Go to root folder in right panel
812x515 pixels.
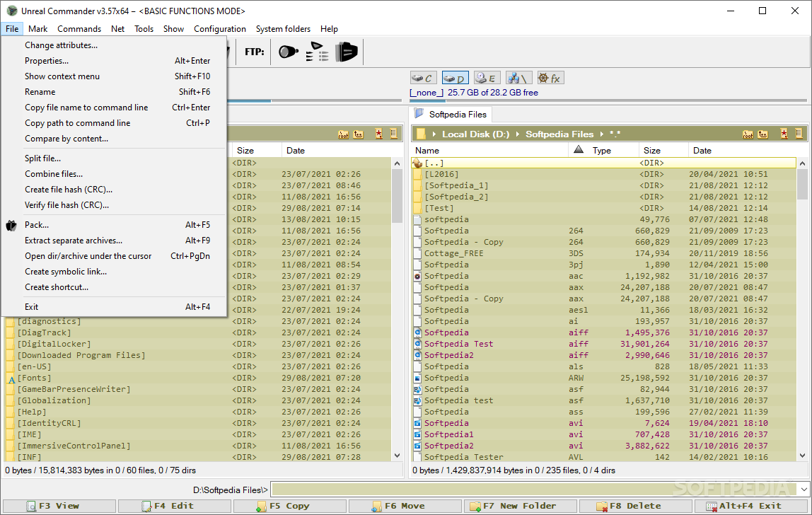[748, 134]
